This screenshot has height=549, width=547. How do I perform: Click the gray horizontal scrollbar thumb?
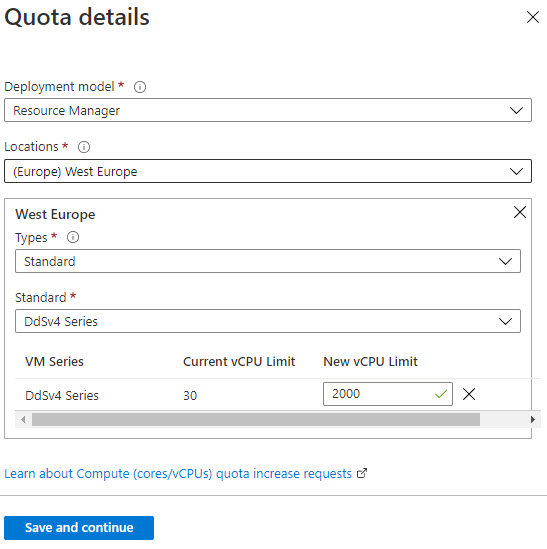[256, 419]
